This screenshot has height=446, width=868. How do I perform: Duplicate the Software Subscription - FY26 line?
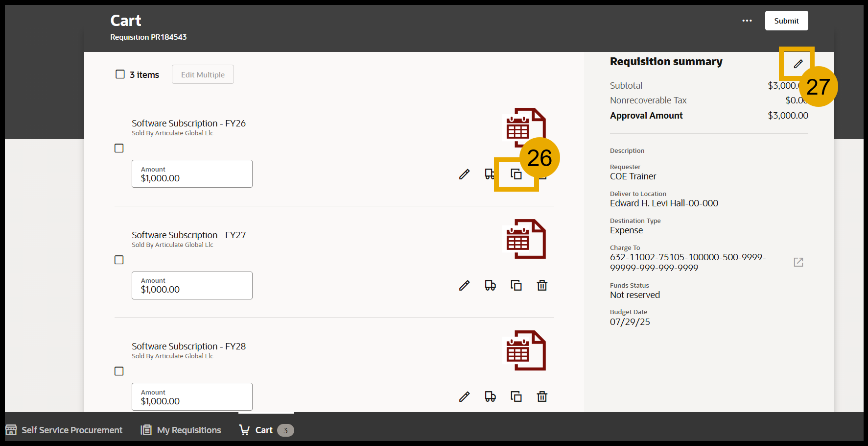516,174
